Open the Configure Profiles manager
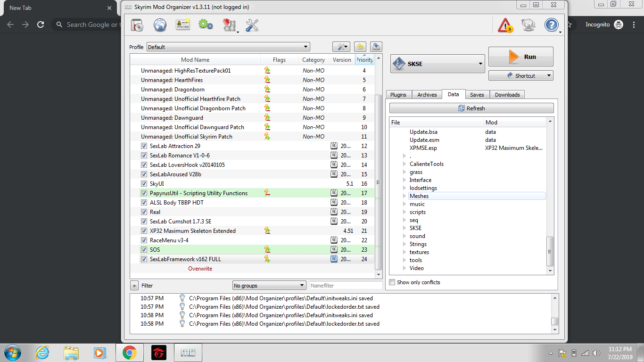This screenshot has width=644, height=362. point(183,25)
